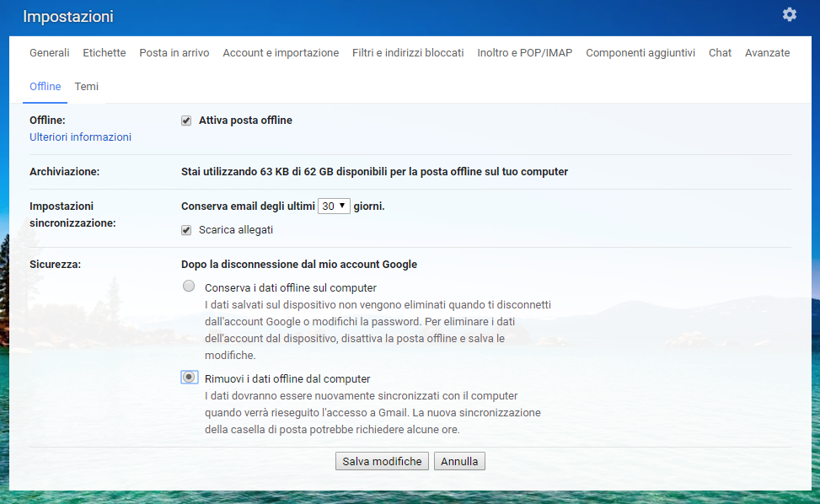The height and width of the screenshot is (504, 820).
Task: Toggle the Scarica allegati checkbox
Action: point(186,230)
